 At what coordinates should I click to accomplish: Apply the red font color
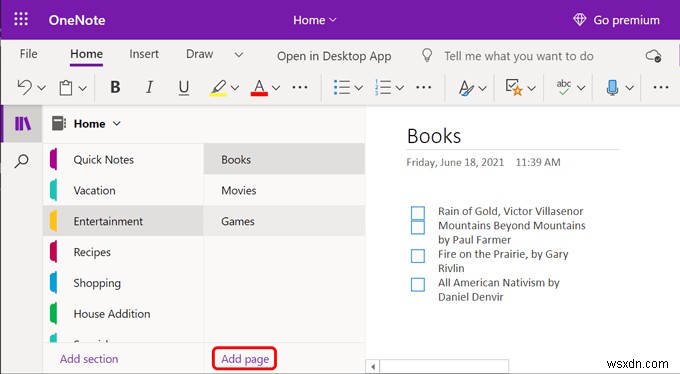click(x=259, y=88)
